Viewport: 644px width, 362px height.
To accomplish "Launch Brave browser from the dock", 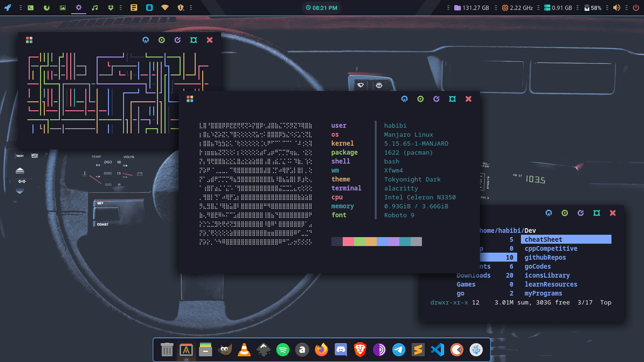I will (360, 350).
